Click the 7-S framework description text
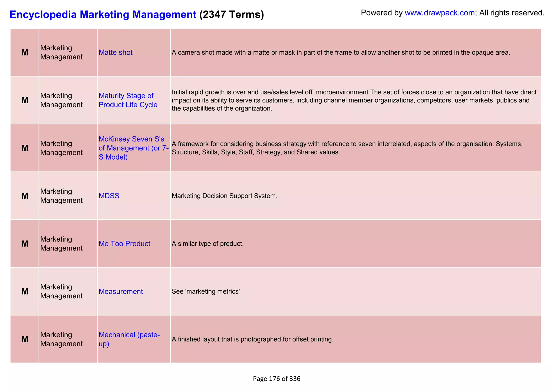The image size is (554, 392). tap(347, 148)
